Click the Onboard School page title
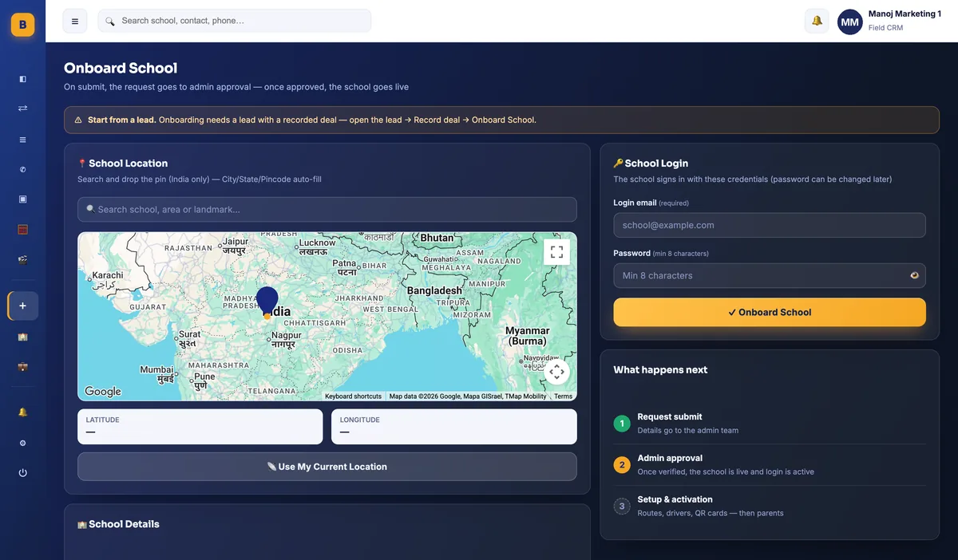The width and height of the screenshot is (958, 560). pyautogui.click(x=121, y=68)
